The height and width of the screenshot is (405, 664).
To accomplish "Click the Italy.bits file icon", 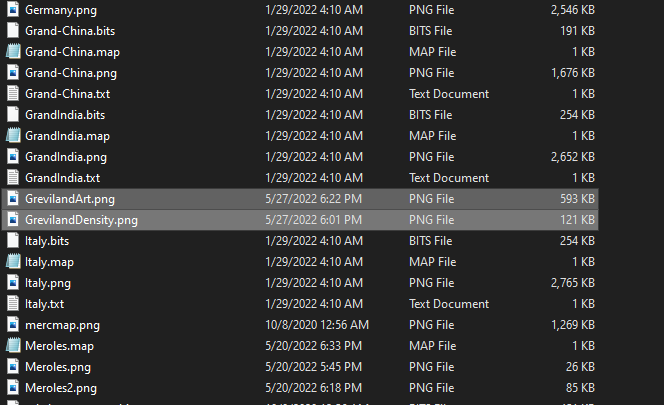I will (13, 240).
